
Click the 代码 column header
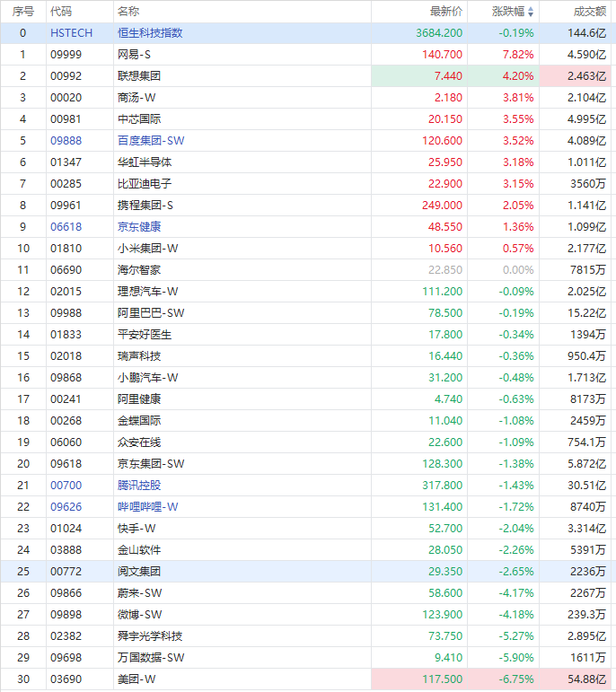point(61,12)
